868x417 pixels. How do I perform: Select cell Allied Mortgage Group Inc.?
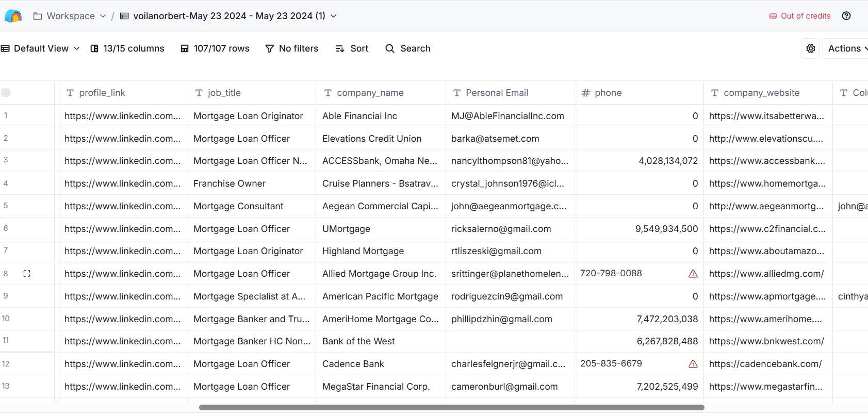tap(381, 274)
